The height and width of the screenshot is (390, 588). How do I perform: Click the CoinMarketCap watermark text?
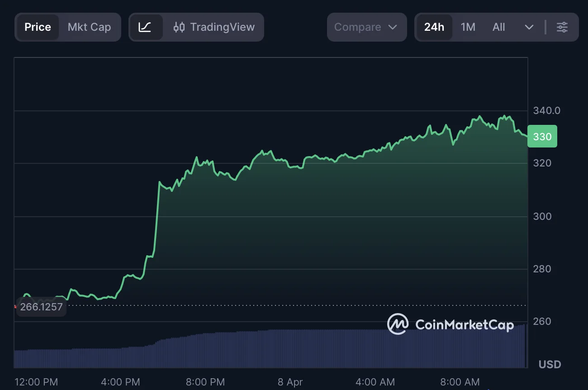464,325
